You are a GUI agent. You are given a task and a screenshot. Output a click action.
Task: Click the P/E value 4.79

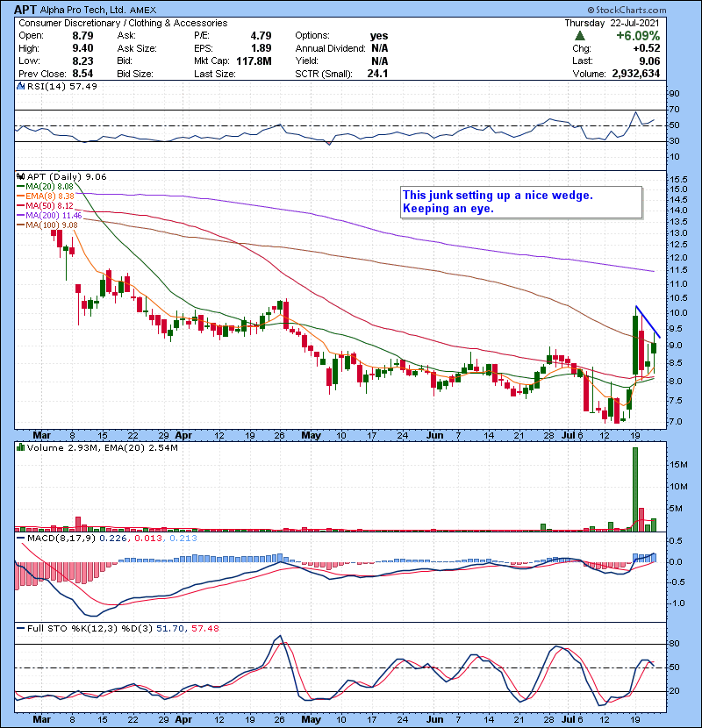[x=261, y=36]
